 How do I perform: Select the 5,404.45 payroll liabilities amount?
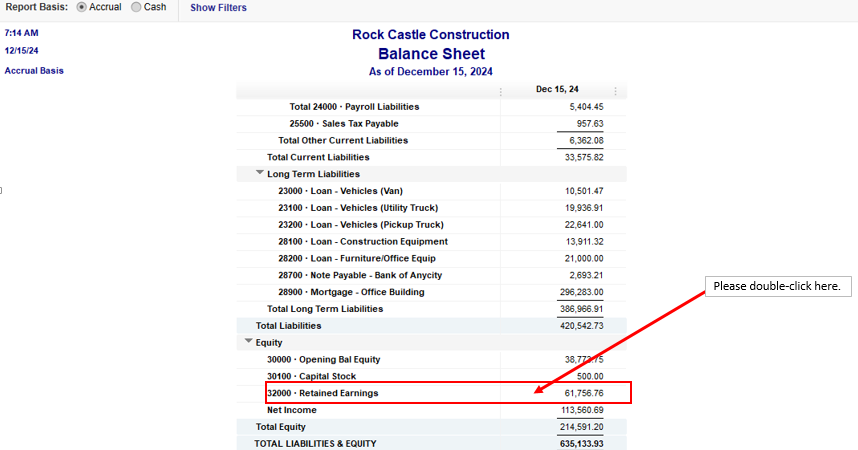[586, 107]
